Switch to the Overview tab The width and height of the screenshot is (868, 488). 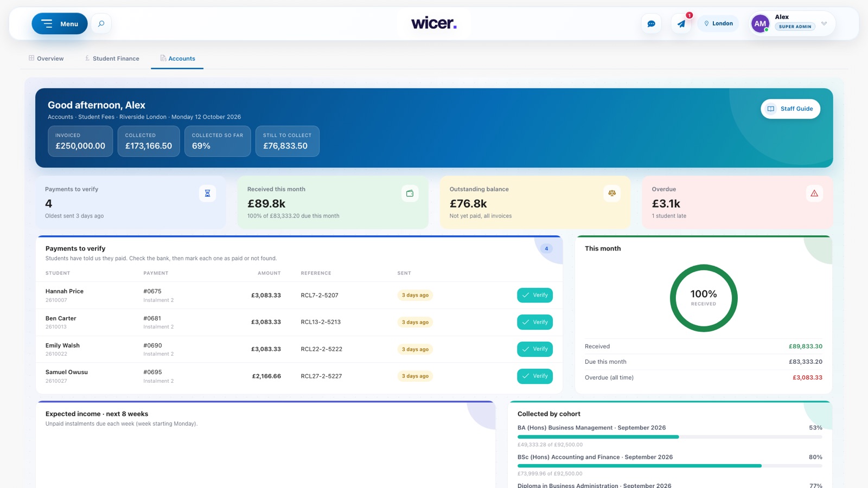pos(46,59)
